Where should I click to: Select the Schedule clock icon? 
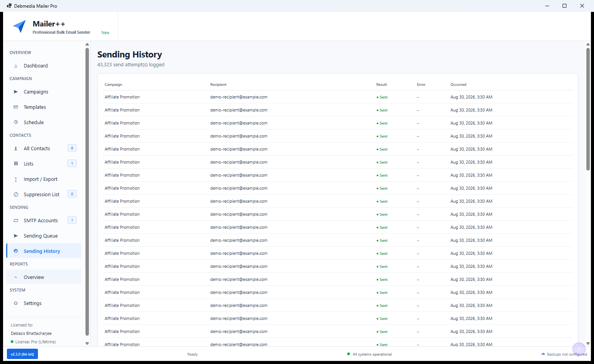16,123
